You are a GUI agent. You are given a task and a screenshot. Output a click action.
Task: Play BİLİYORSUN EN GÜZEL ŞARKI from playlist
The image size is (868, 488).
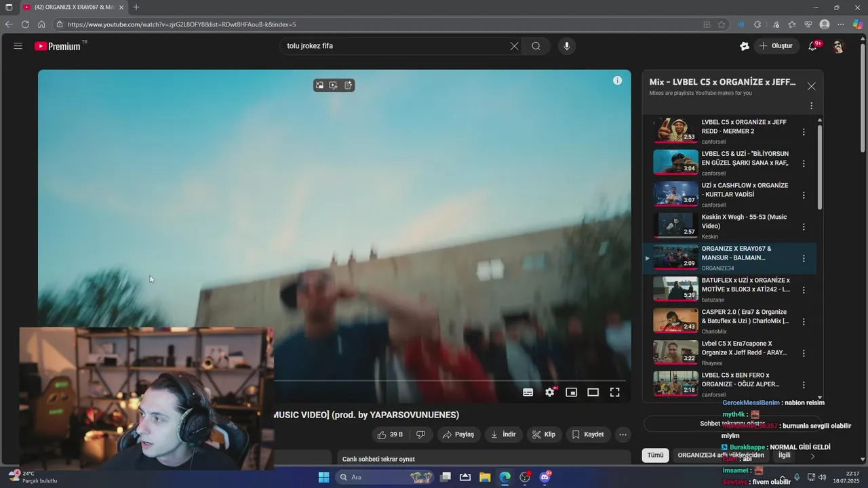(729, 163)
